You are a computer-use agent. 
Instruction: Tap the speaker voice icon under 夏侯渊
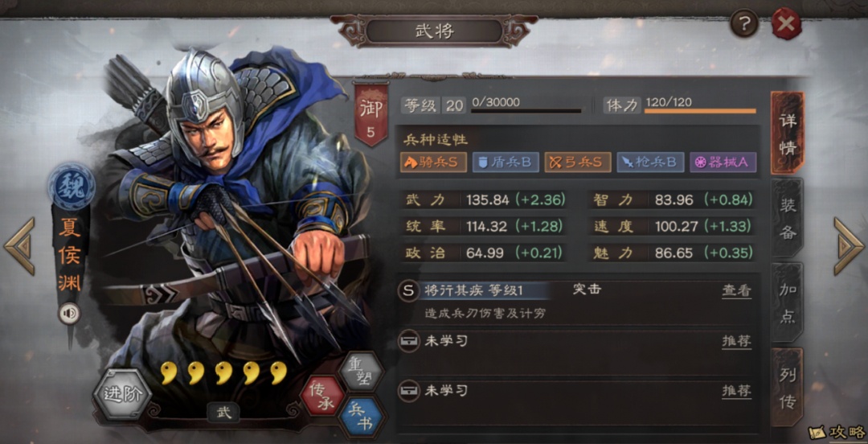pyautogui.click(x=70, y=314)
